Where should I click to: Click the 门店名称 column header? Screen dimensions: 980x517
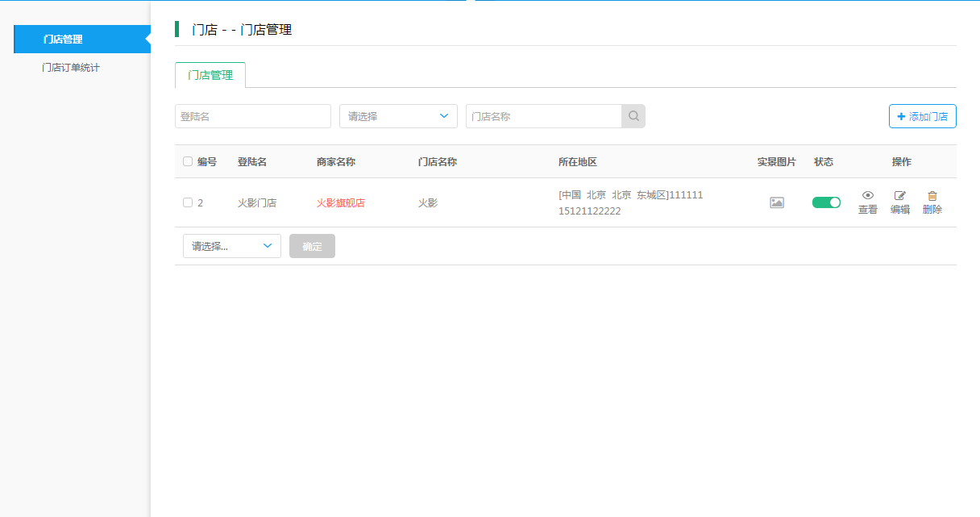point(438,161)
